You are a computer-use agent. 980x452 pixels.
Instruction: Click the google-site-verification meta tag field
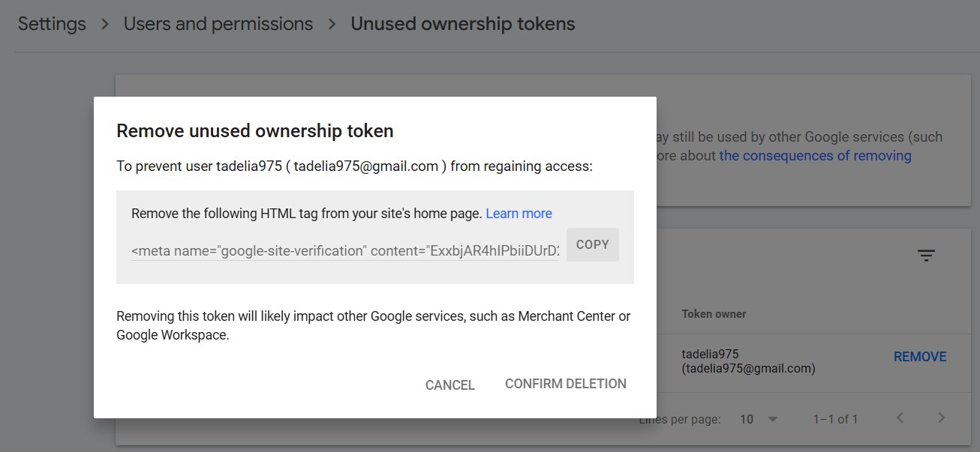point(345,251)
